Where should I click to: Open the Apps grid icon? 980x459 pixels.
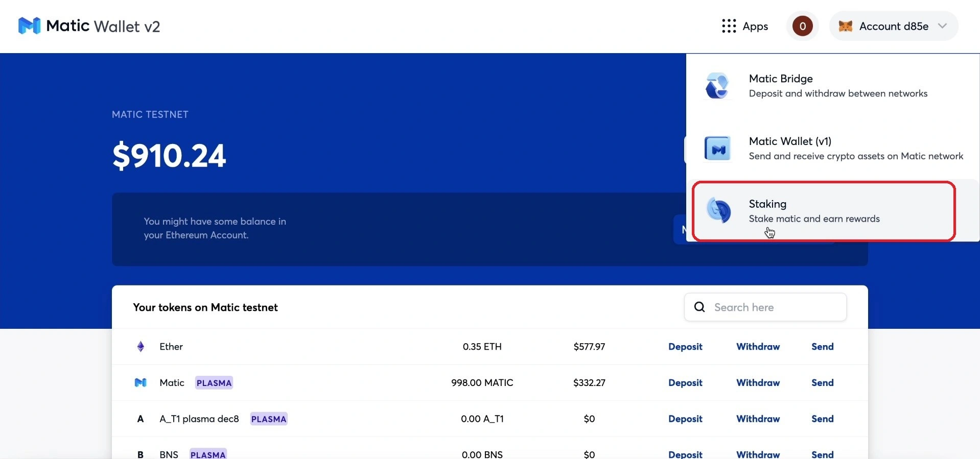tap(729, 26)
